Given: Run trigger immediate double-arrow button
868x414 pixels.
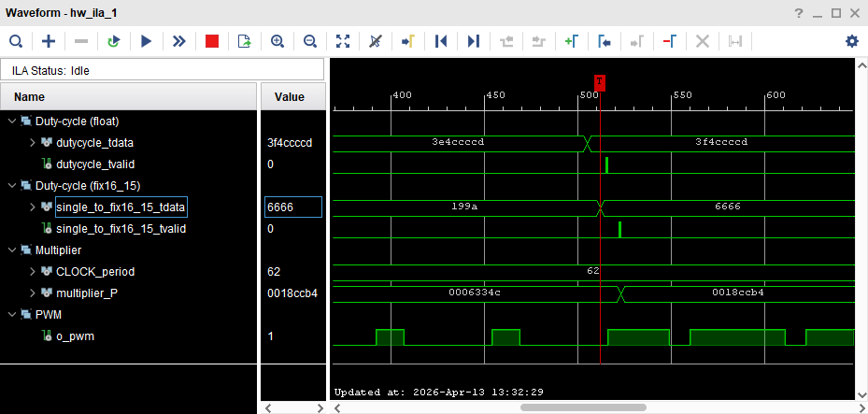Looking at the screenshot, I should pyautogui.click(x=178, y=41).
